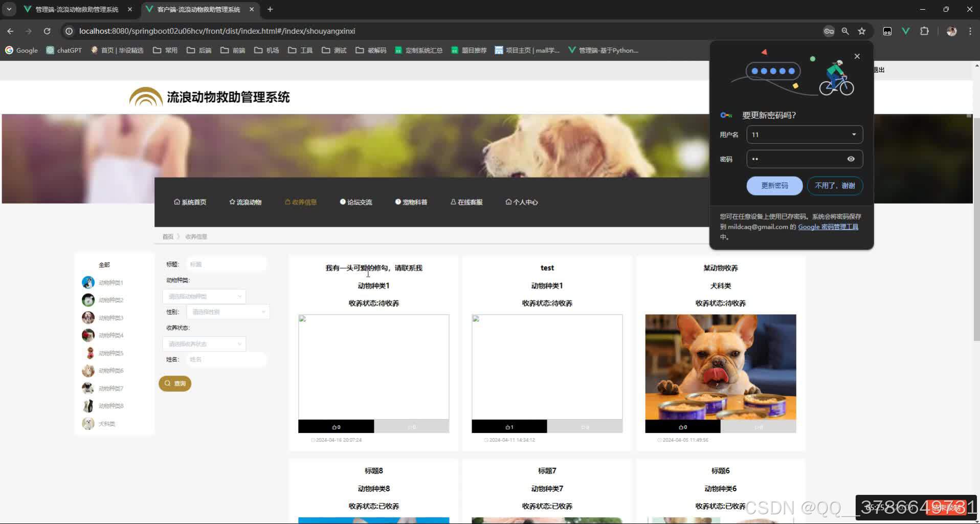Screen dimensions: 980x524
Task: Open the 我有一头可爱的修勾 post title
Action: tap(374, 268)
